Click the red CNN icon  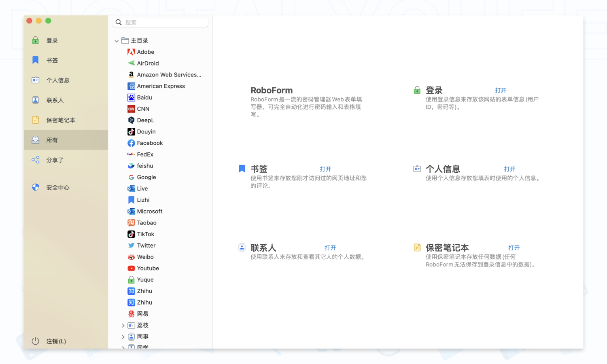point(131,109)
